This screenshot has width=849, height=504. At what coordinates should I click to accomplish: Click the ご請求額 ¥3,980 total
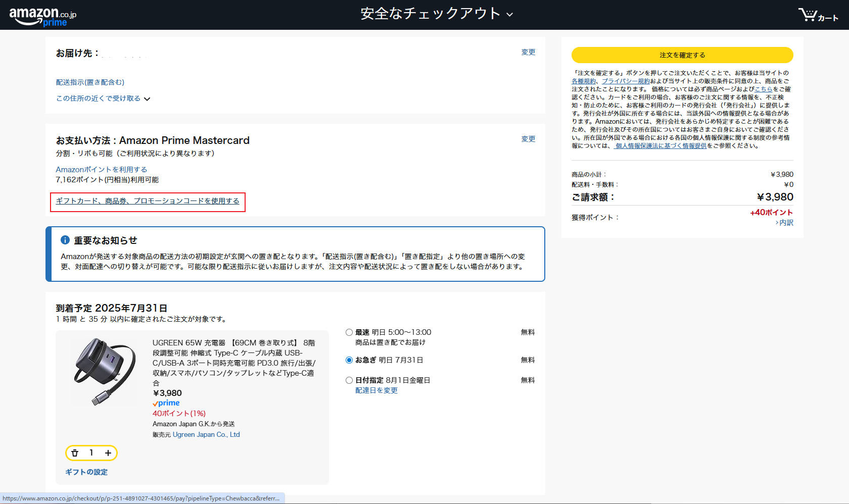pos(775,197)
